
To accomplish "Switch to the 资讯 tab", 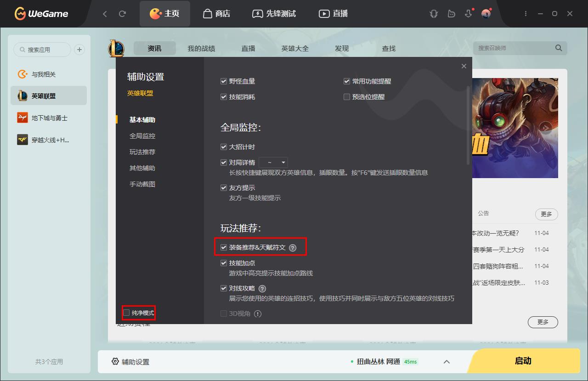I will (x=155, y=48).
